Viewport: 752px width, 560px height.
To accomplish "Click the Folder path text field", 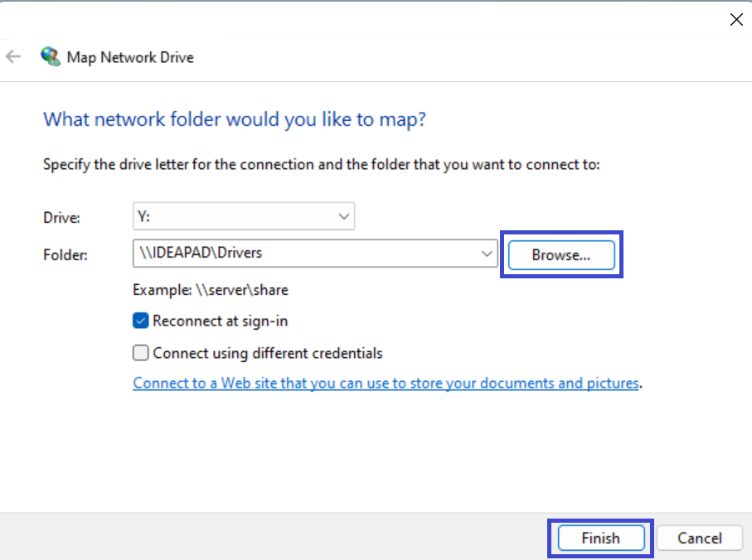I will [305, 253].
